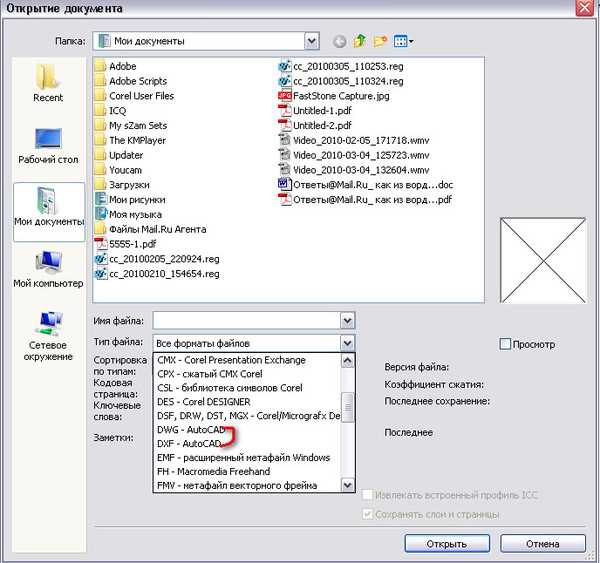This screenshot has width=600, height=563.
Task: Select the Corel User Files folder
Action: 134,96
